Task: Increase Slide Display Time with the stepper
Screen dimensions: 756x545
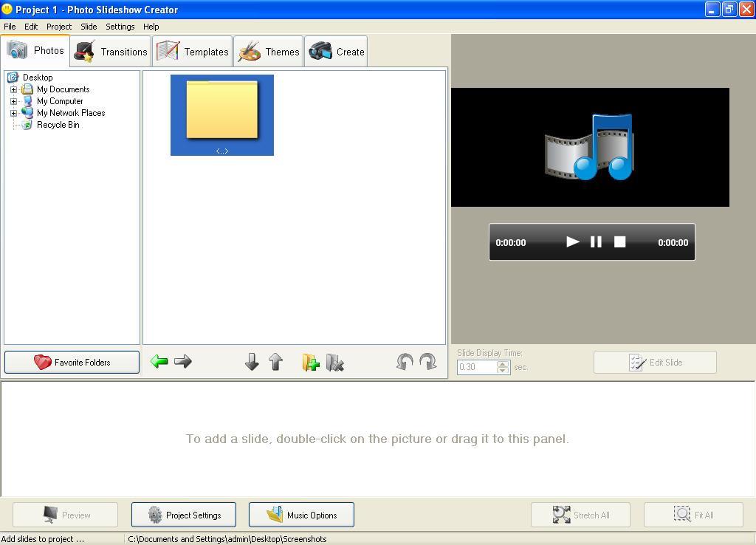Action: coord(503,364)
